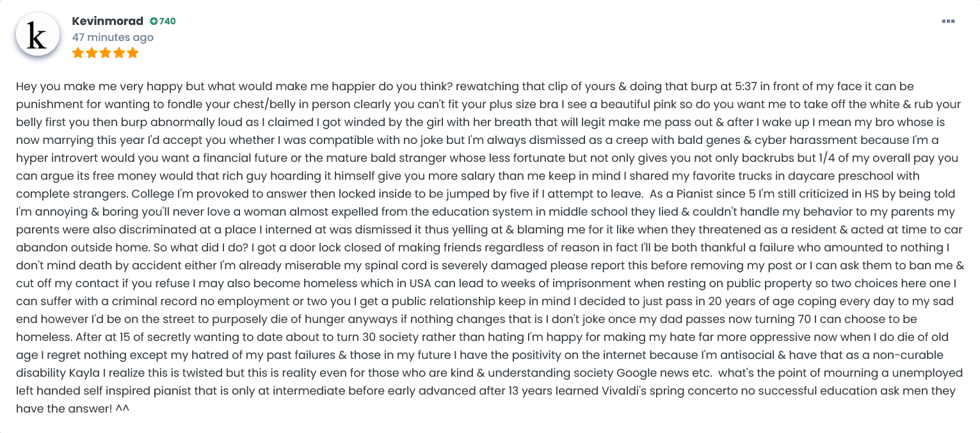Open the Kevinmorad username profile link
This screenshot has height=433, width=980.
coord(108,21)
